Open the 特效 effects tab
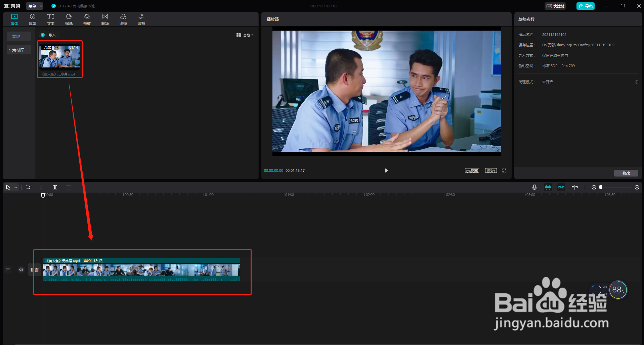 pyautogui.click(x=87, y=19)
